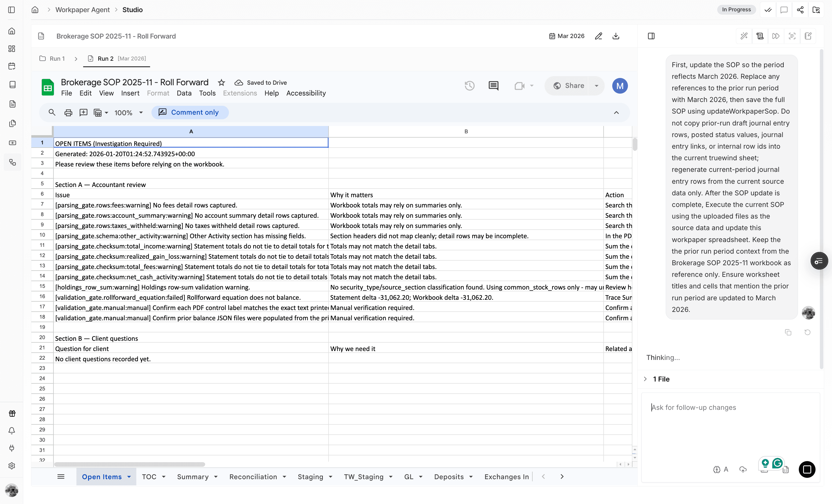Open the Workpaper Agent breadcrumb link

pyautogui.click(x=82, y=10)
